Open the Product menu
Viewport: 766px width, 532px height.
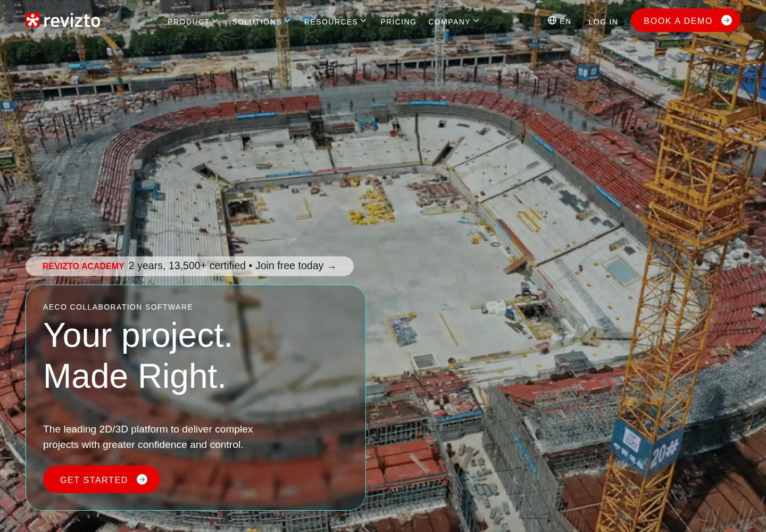[193, 21]
